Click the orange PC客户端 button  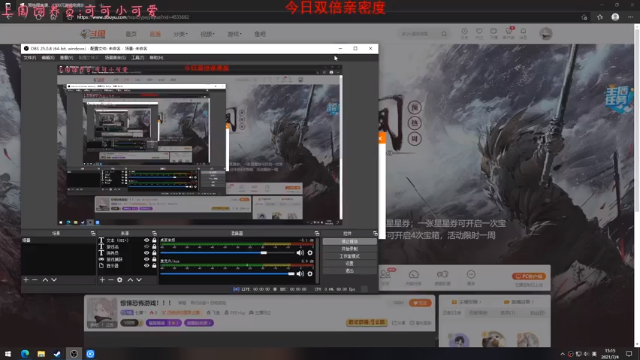[x=529, y=276]
